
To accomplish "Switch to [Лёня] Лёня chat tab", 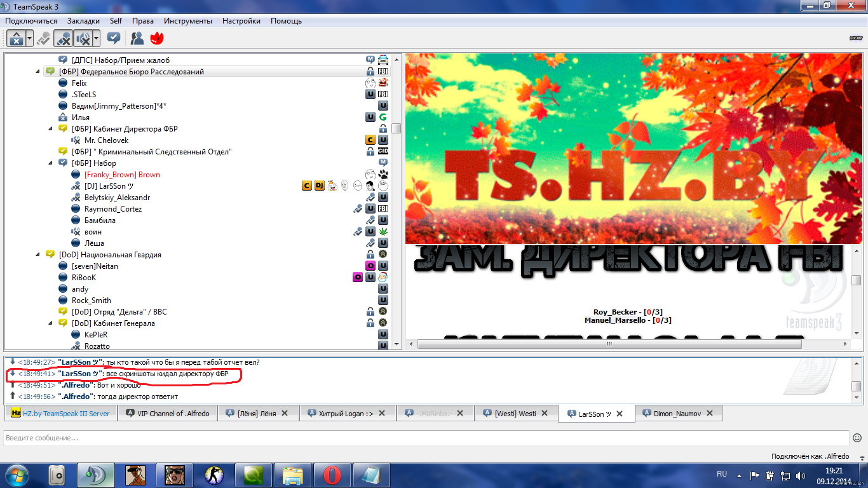I will pyautogui.click(x=257, y=414).
